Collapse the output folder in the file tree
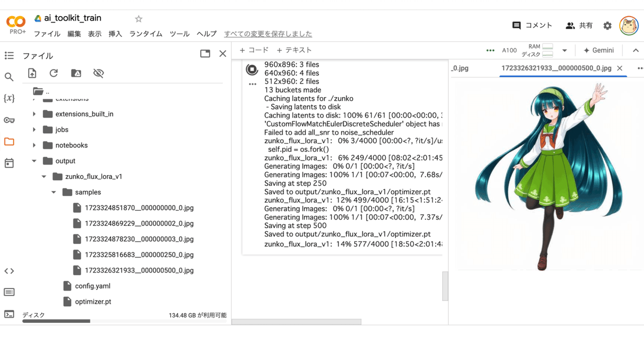644x337 pixels. [x=34, y=160]
